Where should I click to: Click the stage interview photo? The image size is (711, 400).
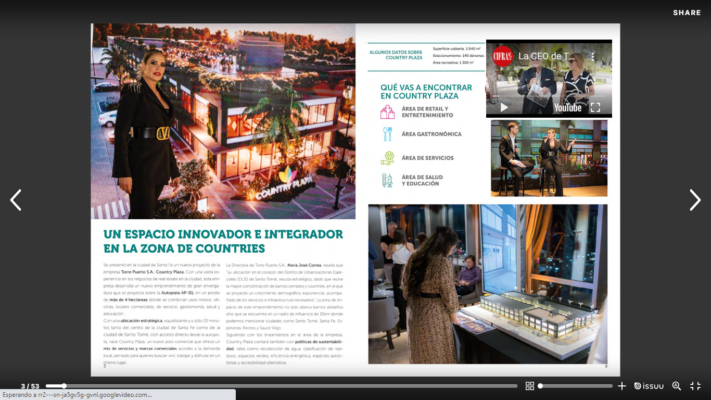pyautogui.click(x=548, y=158)
